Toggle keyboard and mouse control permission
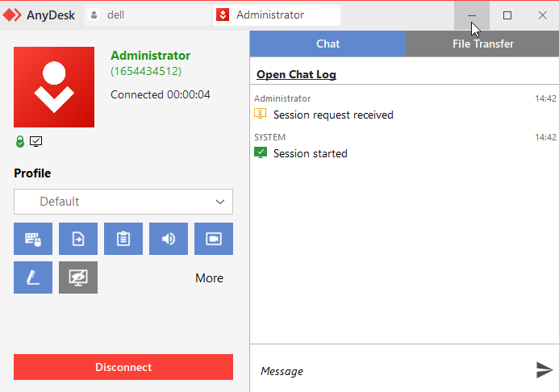The image size is (559, 392). (x=33, y=239)
